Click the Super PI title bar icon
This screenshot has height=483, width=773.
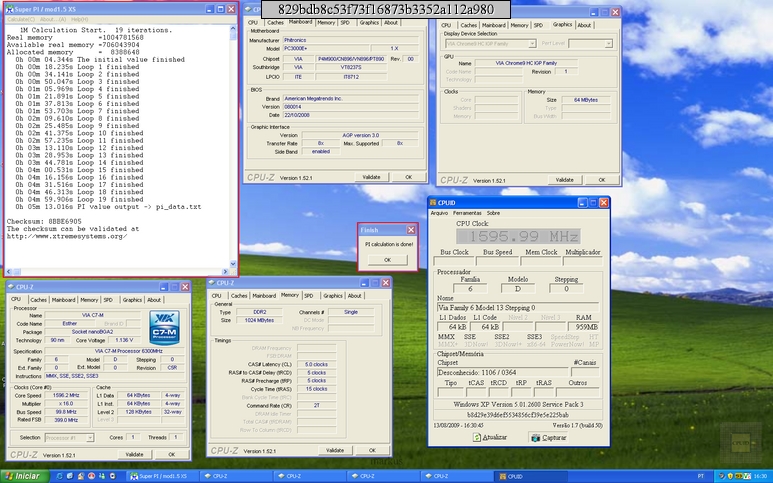(x=9, y=9)
